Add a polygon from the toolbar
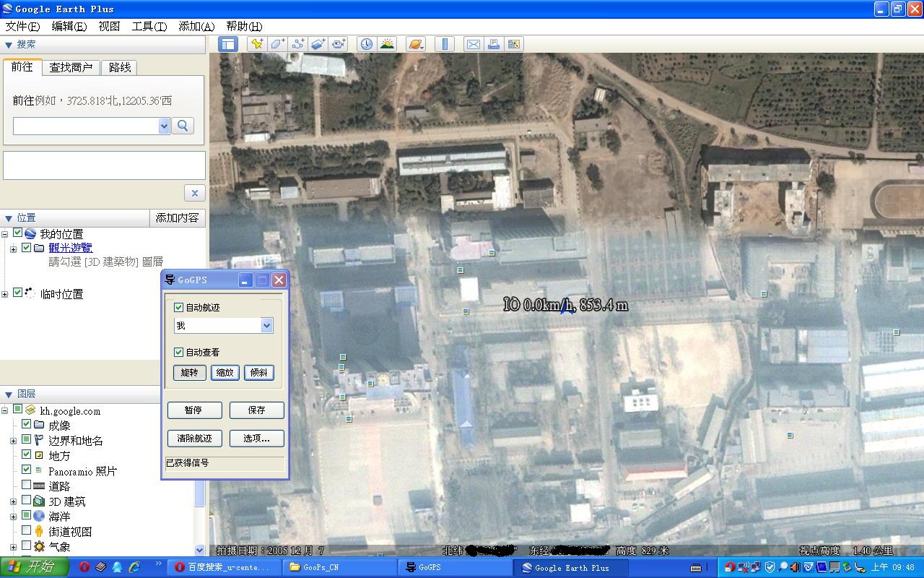The width and height of the screenshot is (924, 578). pos(277,44)
